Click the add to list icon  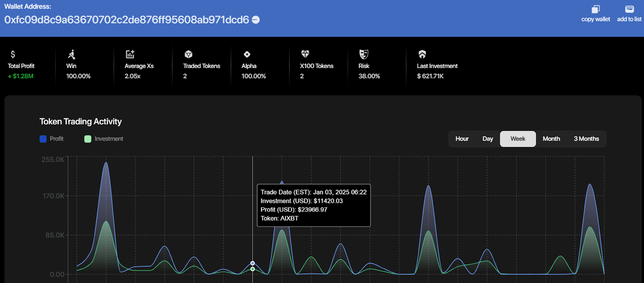tap(630, 9)
